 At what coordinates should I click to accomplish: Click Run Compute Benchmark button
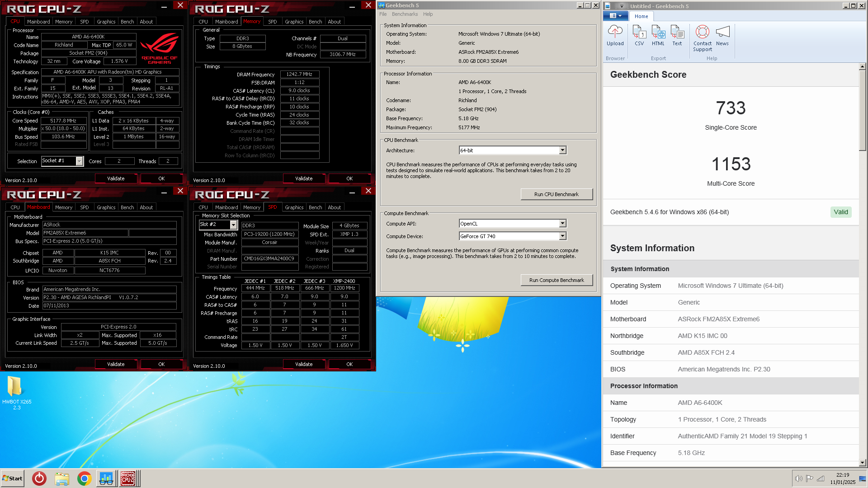(x=556, y=280)
